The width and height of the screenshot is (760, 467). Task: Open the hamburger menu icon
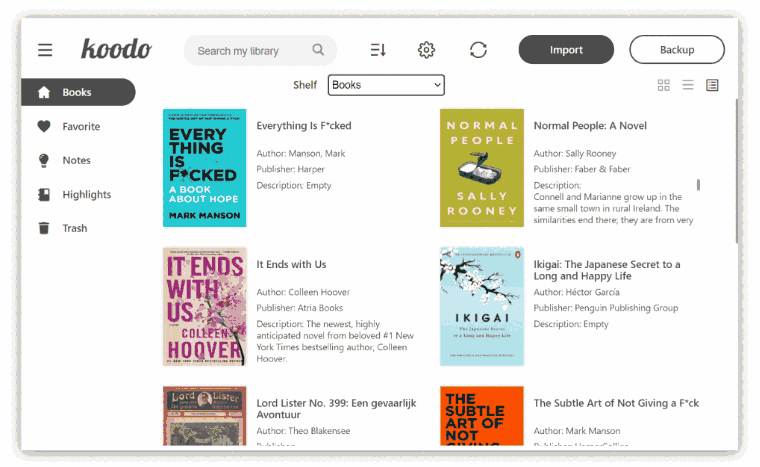pyautogui.click(x=45, y=50)
